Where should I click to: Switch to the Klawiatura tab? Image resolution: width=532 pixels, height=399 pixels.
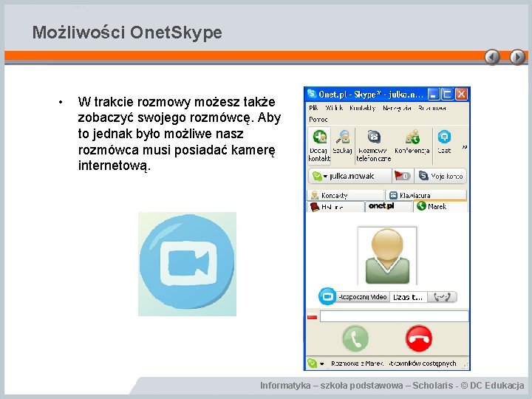(x=426, y=195)
